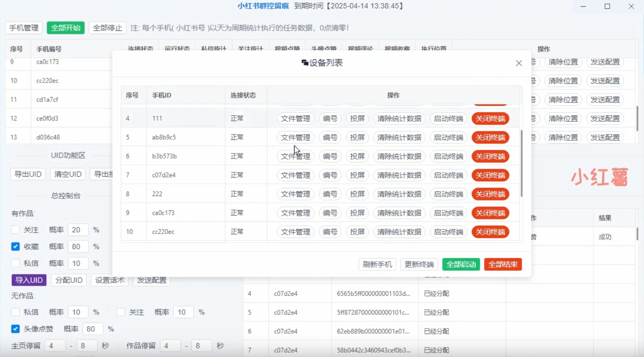
Task: Click the 收藏 probability input field
Action: click(x=78, y=247)
